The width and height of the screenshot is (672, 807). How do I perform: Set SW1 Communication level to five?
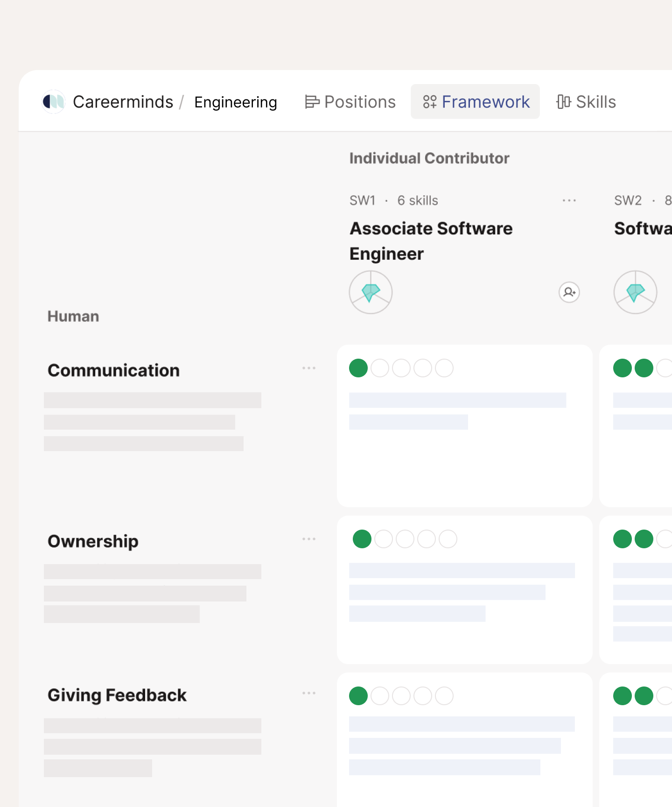pos(444,368)
